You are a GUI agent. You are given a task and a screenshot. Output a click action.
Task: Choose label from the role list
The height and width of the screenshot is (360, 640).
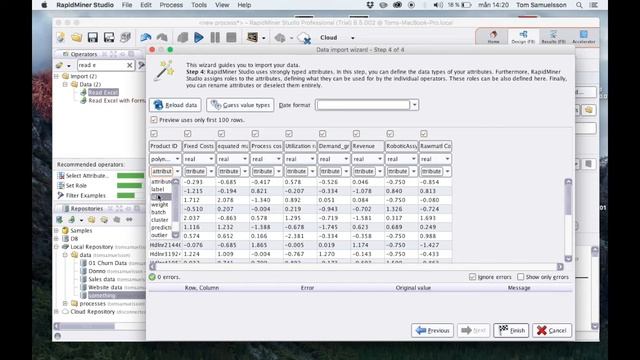(158, 189)
